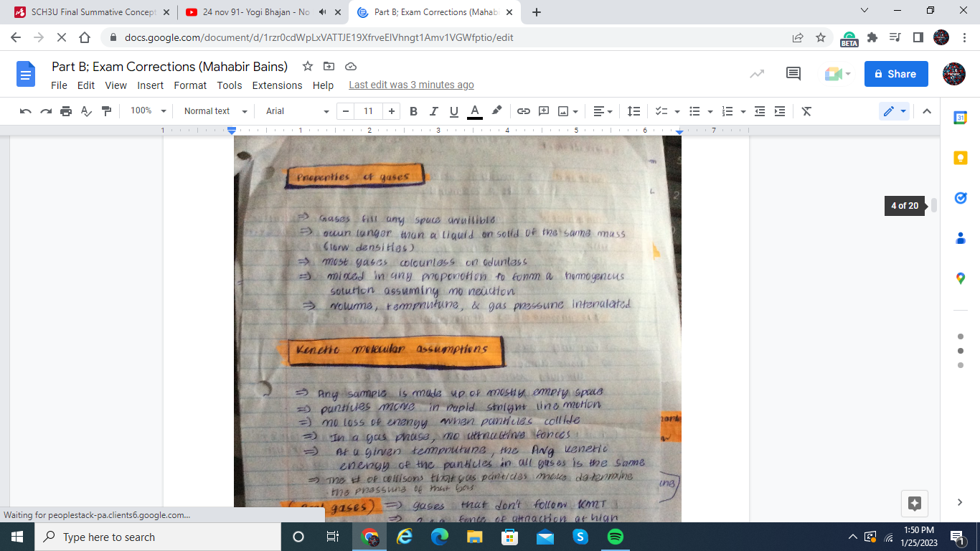The image size is (980, 551).
Task: Toggle italic text formatting
Action: [x=433, y=111]
